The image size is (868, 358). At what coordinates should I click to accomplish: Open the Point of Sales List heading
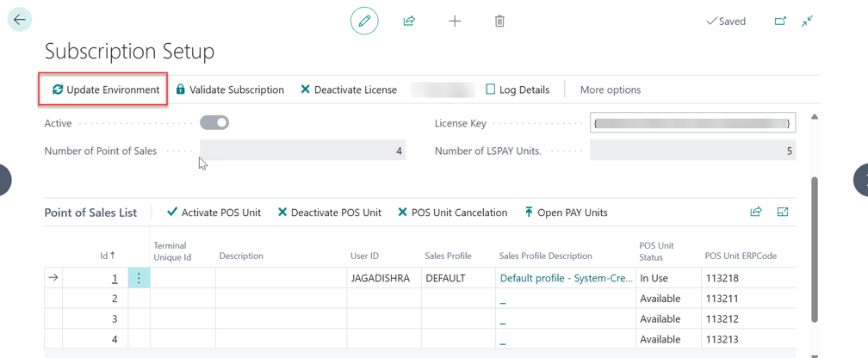tap(90, 213)
